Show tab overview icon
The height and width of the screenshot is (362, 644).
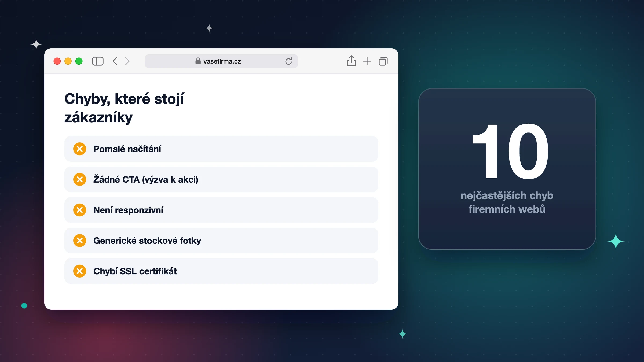coord(383,61)
